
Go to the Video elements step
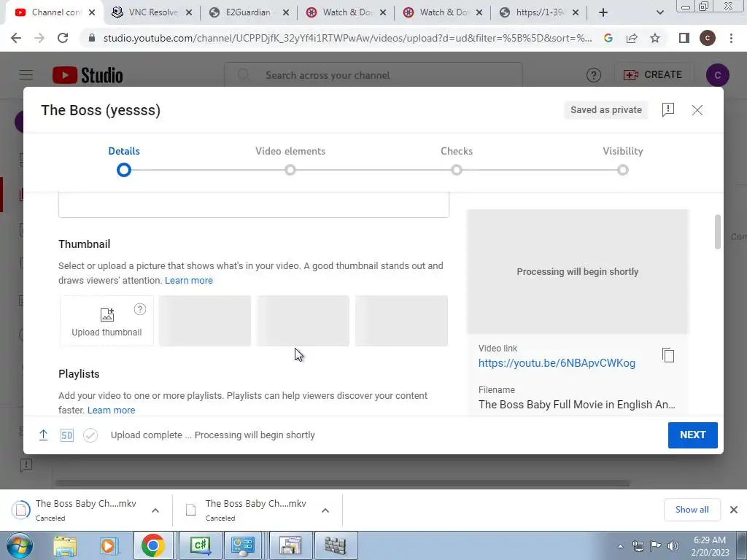point(290,161)
